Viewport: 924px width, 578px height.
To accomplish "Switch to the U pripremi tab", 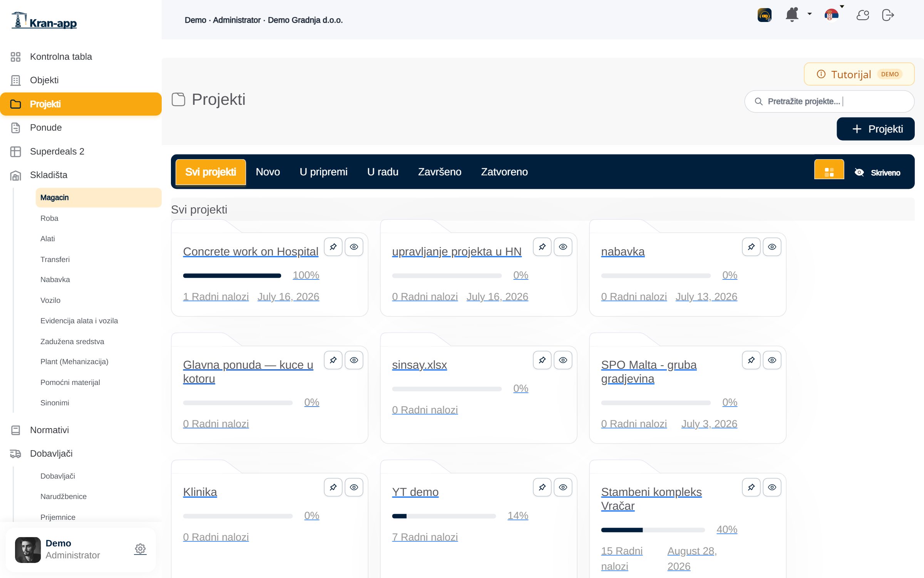I will point(323,172).
